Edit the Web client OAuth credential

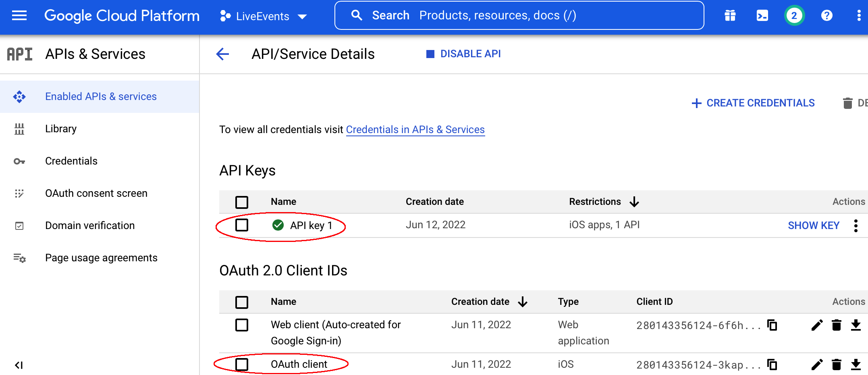[817, 325]
